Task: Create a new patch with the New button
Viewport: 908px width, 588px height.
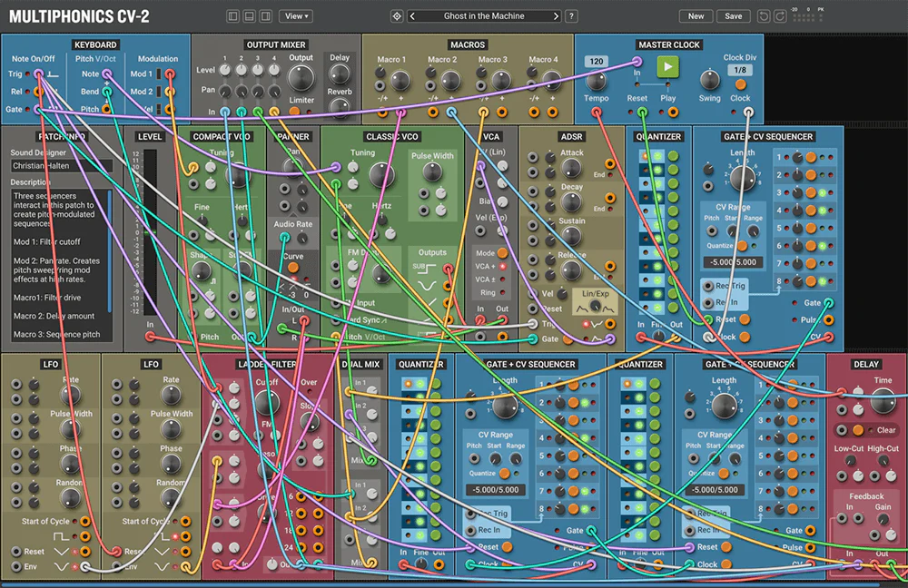Action: [695, 15]
